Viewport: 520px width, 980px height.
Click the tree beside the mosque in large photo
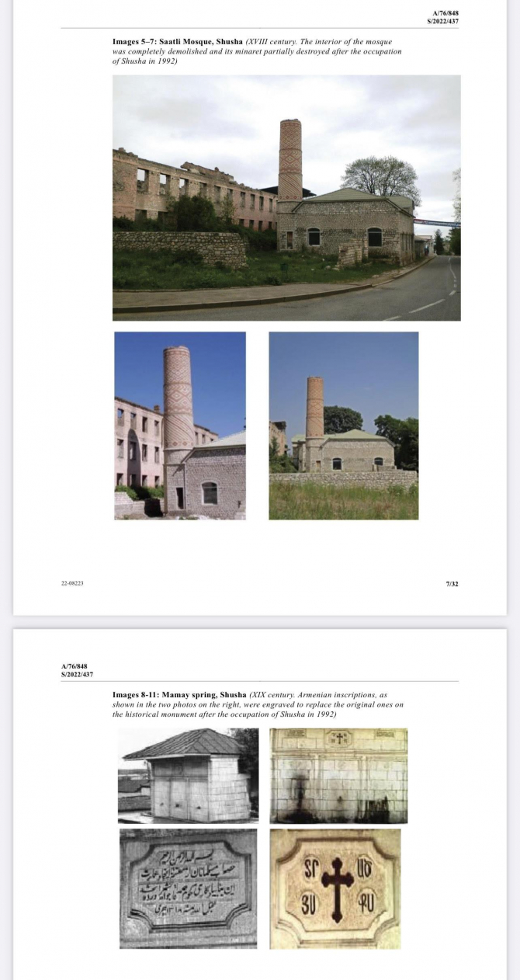[x=380, y=177]
